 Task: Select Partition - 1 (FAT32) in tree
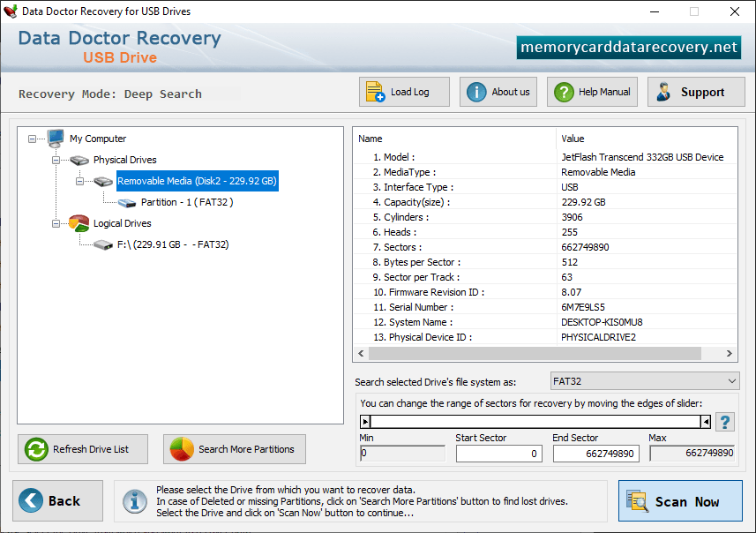pyautogui.click(x=187, y=202)
